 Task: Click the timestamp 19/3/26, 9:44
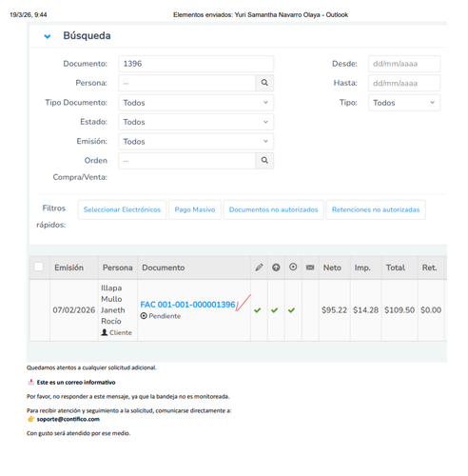tap(29, 14)
